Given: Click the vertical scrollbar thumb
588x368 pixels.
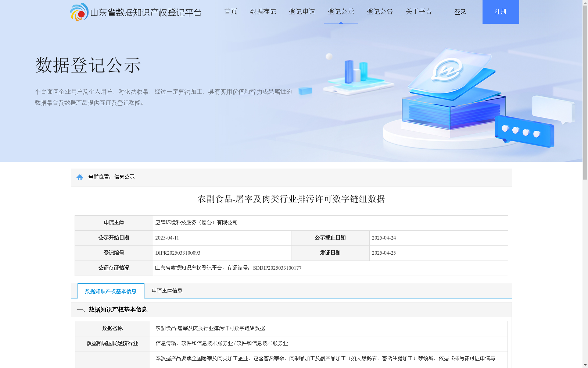Looking at the screenshot, I should click(585, 93).
